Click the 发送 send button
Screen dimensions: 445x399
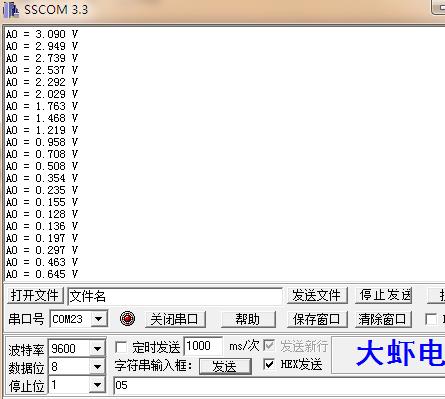(225, 366)
